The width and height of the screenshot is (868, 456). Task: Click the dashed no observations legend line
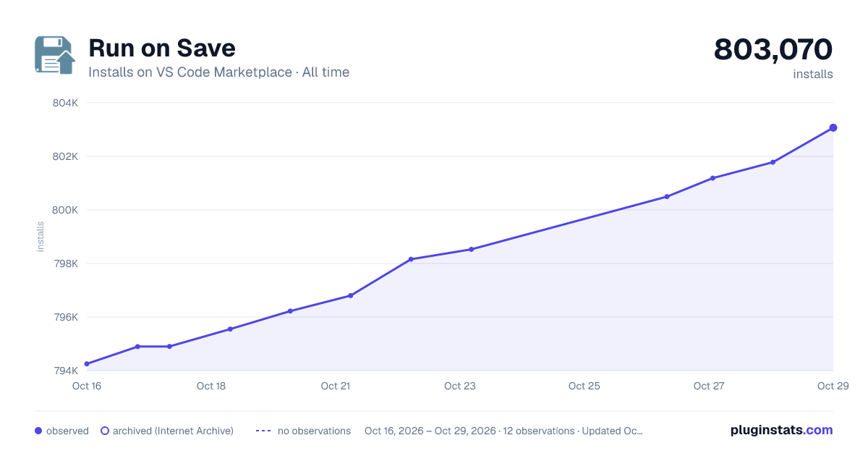point(263,431)
